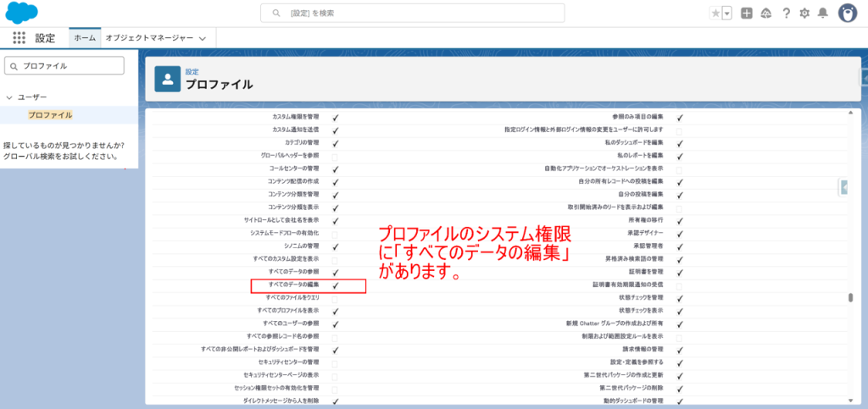Screen dimensions: 868x409
Task: Click the カテゴリの管理 label
Action: tap(303, 143)
